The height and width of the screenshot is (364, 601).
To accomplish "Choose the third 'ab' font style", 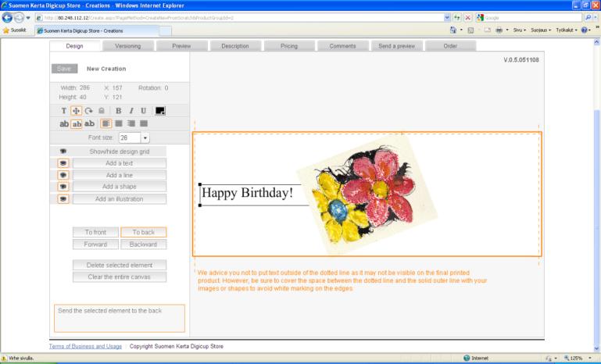I will coord(89,123).
